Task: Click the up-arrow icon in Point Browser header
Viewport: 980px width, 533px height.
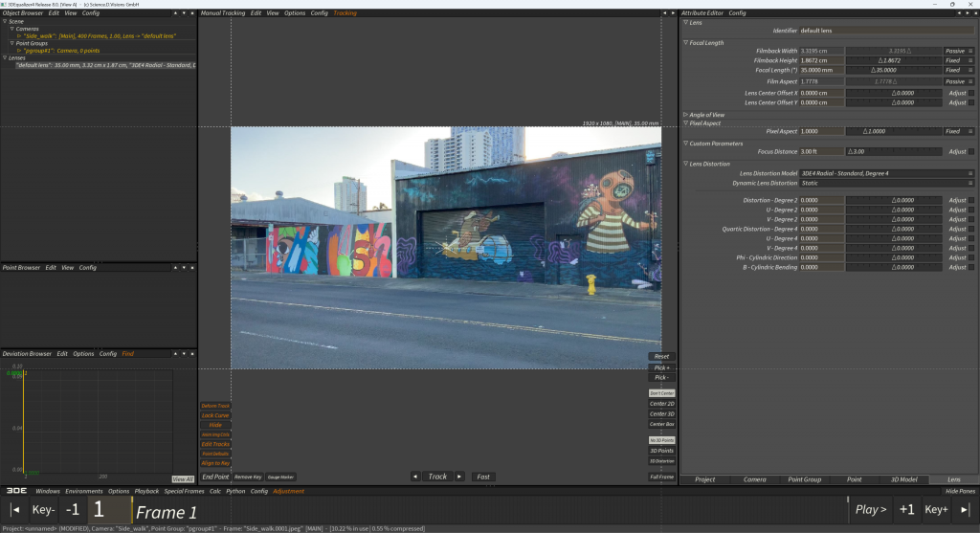Action: click(x=175, y=267)
